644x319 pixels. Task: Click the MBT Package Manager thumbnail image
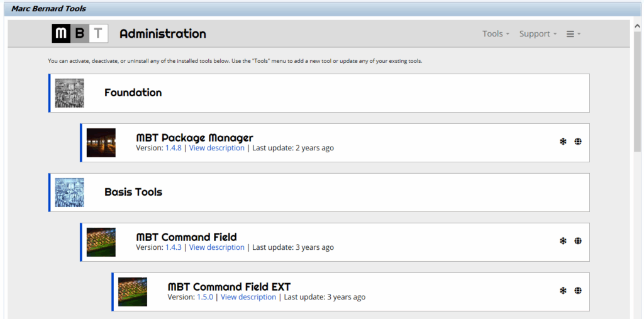point(101,143)
